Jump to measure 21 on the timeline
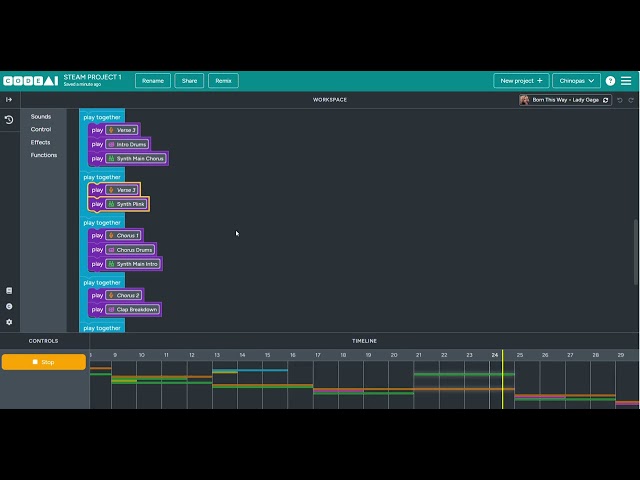The image size is (640, 480). click(x=418, y=355)
